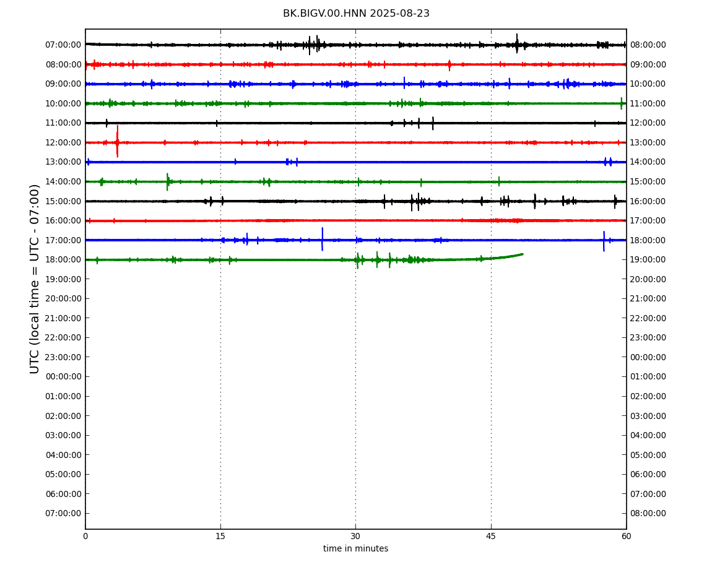Click the x-axis tick label 0

pyautogui.click(x=85, y=536)
